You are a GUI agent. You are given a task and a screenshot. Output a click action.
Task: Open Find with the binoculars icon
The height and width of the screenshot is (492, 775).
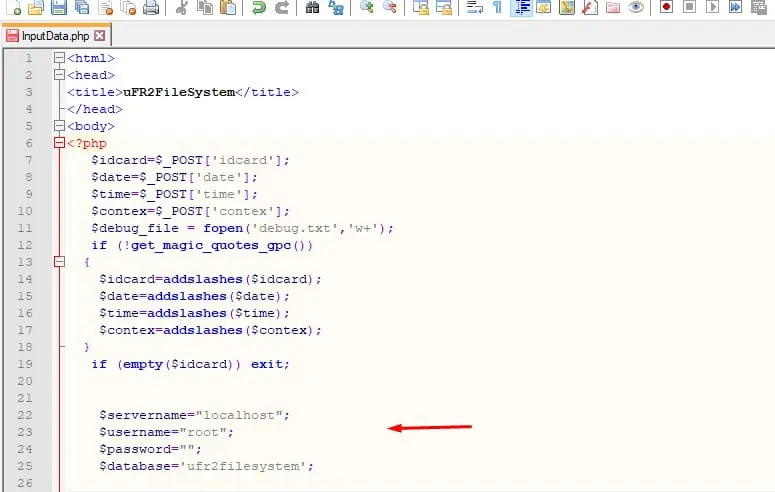click(312, 7)
